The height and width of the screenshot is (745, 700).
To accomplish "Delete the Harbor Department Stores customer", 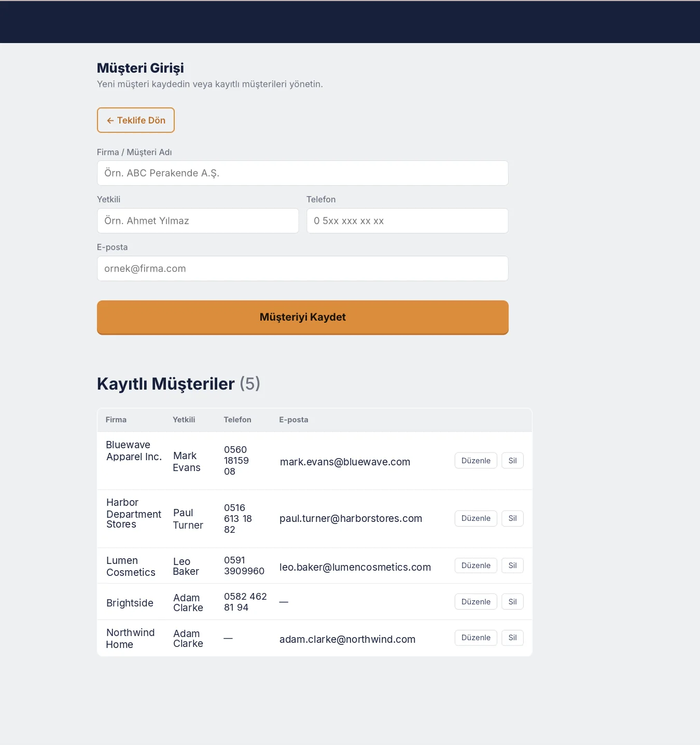I will click(512, 518).
